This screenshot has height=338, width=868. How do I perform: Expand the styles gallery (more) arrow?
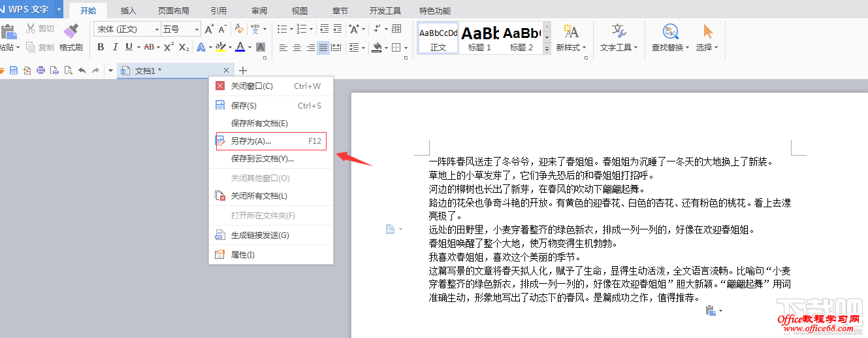tap(547, 49)
